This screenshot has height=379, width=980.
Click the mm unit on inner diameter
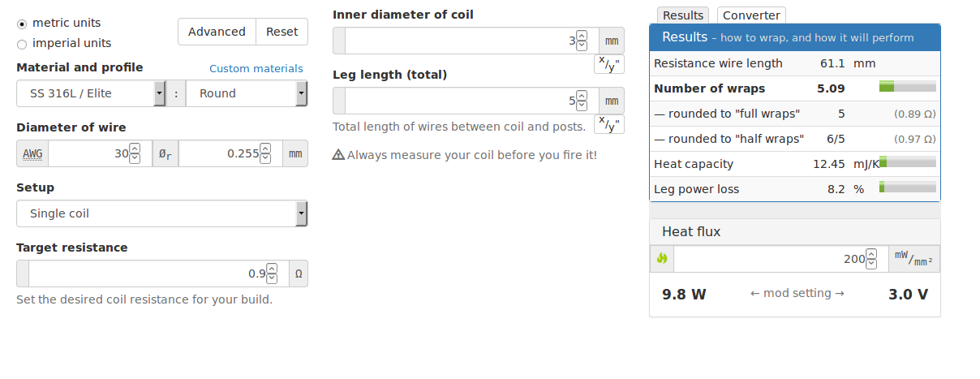(x=612, y=41)
